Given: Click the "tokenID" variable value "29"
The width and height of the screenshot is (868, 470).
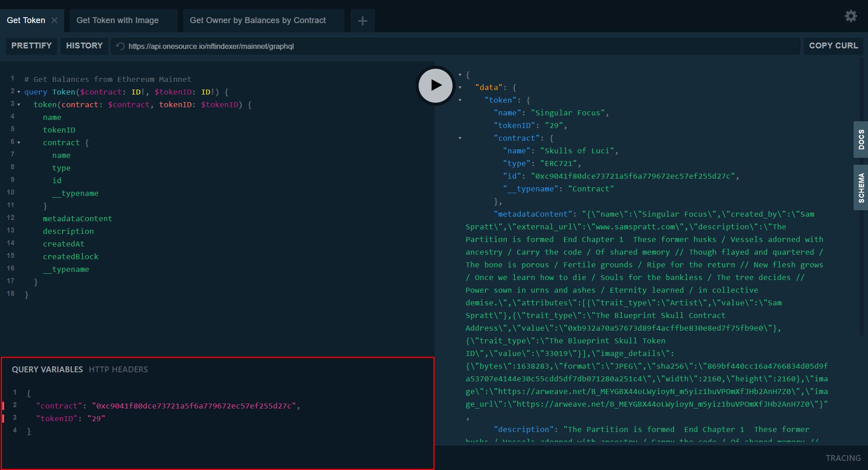Looking at the screenshot, I should point(96,418).
